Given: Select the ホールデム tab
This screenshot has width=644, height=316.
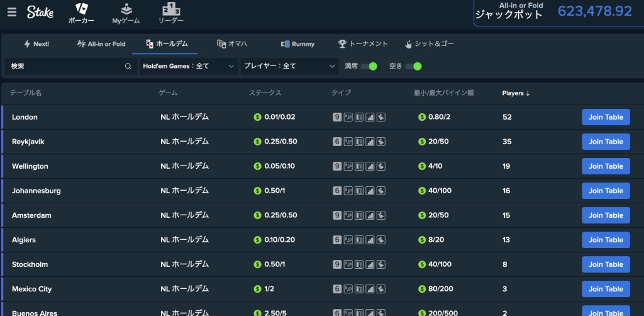Looking at the screenshot, I should (167, 44).
